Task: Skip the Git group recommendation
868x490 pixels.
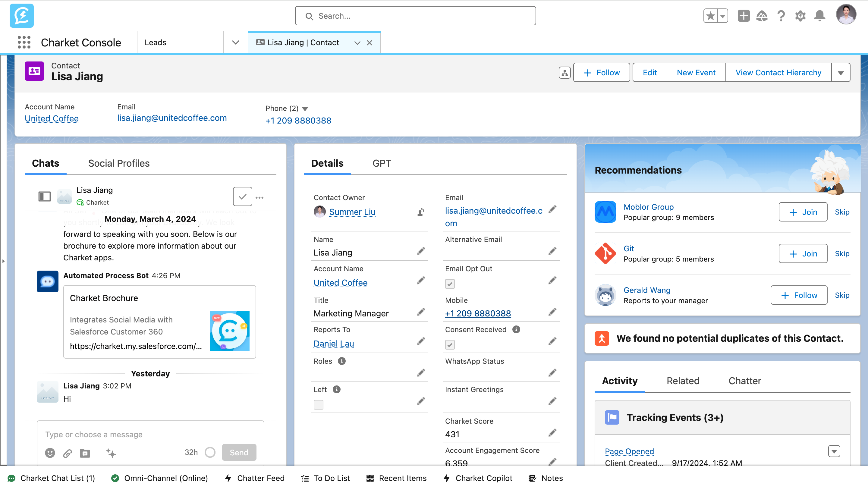Action: (x=842, y=253)
